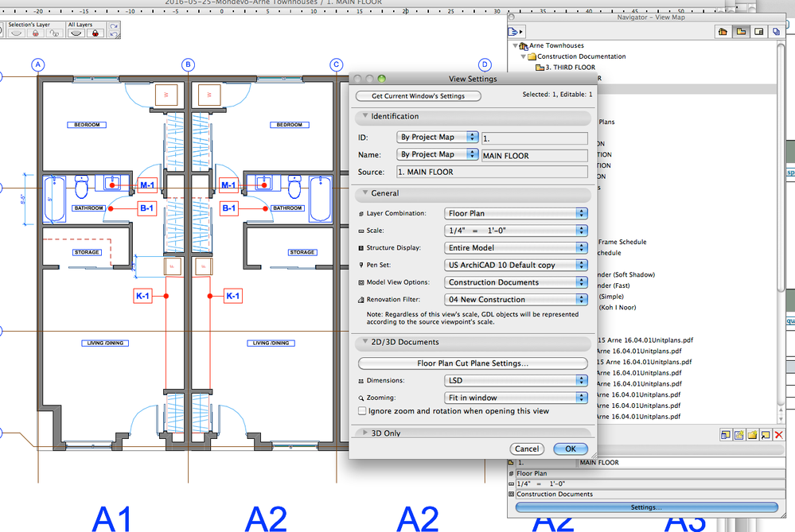Select the View Map icon in Navigator
This screenshot has height=532, width=795.
tap(740, 31)
